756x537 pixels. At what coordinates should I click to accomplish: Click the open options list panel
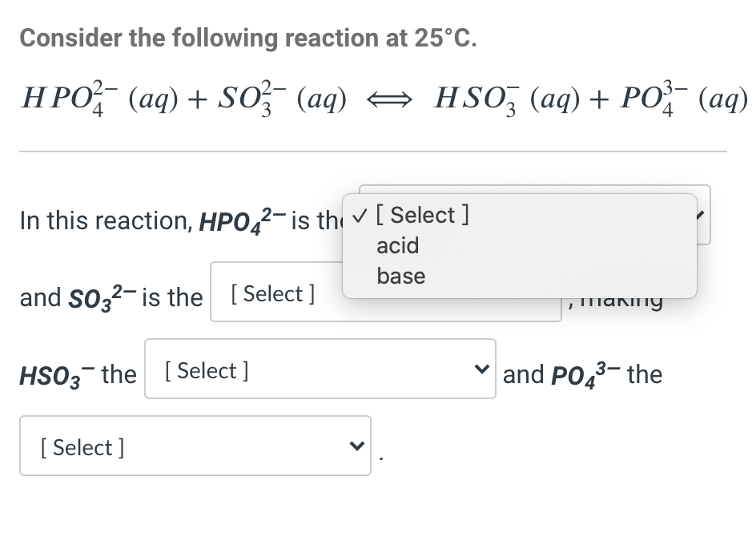pos(520,245)
